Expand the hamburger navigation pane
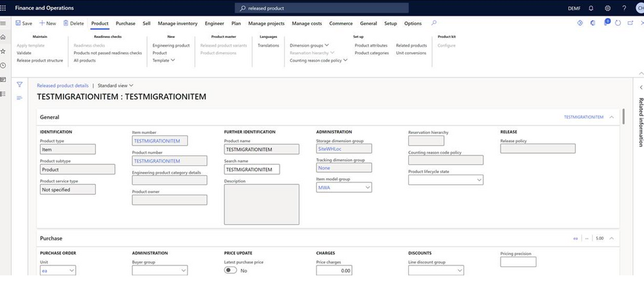 [3, 23]
